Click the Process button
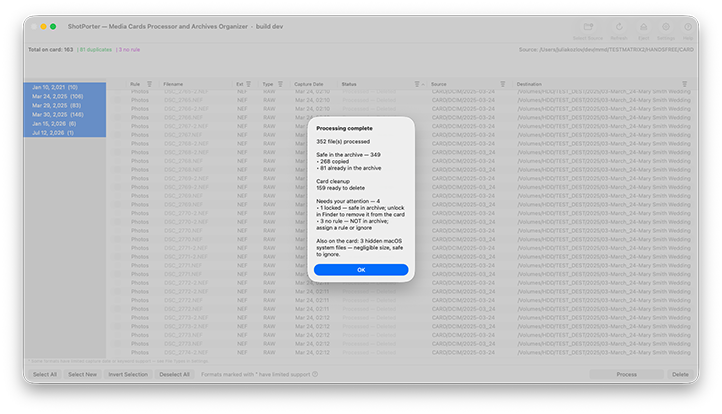722x414 pixels. pyautogui.click(x=627, y=374)
